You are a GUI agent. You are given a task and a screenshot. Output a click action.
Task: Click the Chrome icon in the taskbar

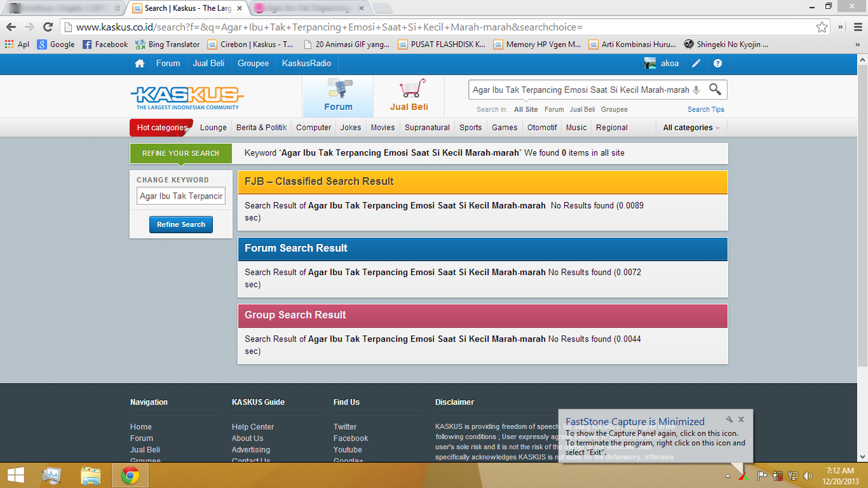pos(130,476)
